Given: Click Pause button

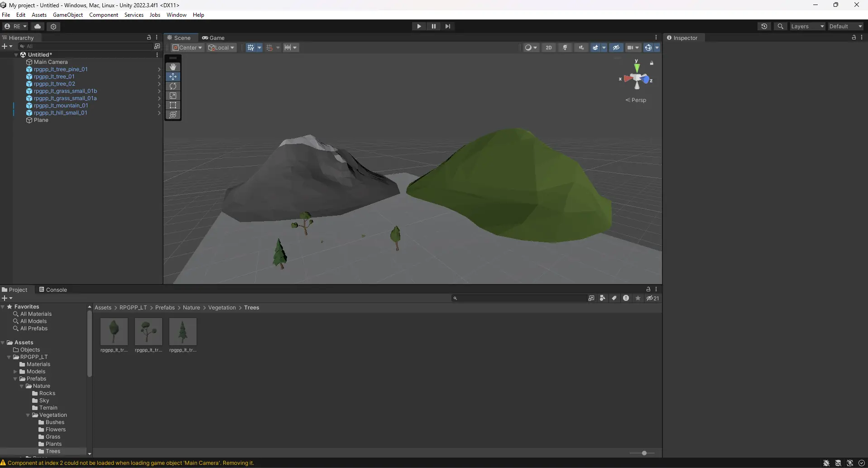Looking at the screenshot, I should 433,26.
